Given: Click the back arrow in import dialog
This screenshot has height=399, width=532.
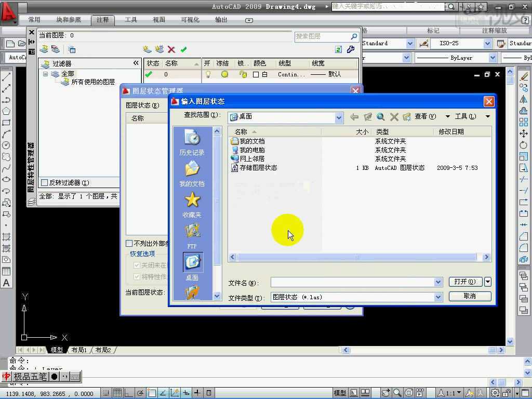Looking at the screenshot, I should tap(354, 117).
